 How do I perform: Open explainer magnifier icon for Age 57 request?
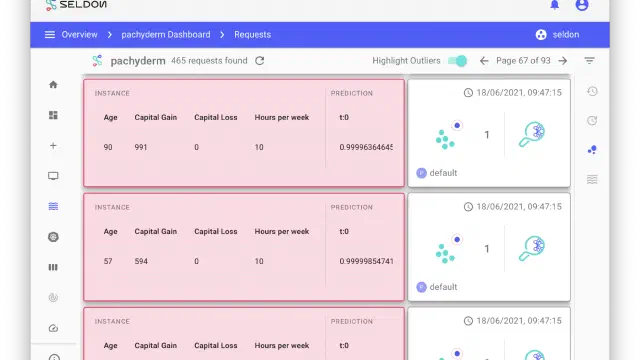pyautogui.click(x=532, y=249)
